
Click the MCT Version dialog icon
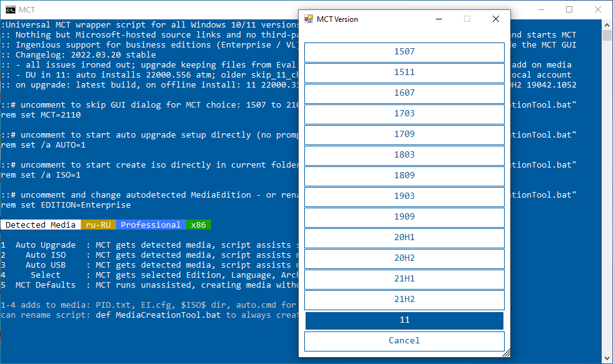[x=308, y=19]
